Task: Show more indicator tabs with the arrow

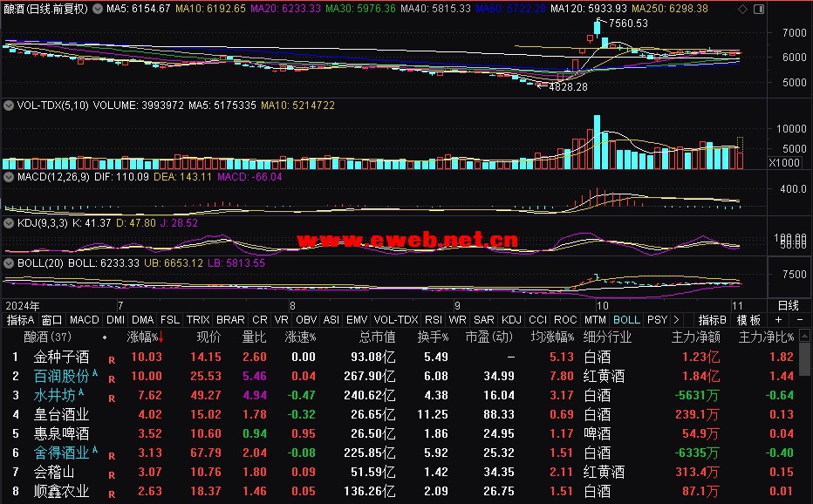Action: [x=676, y=320]
